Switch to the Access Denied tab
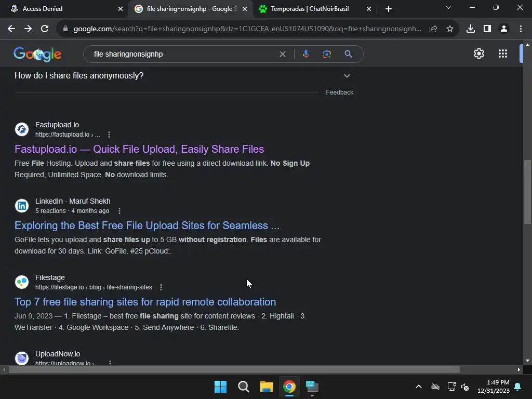The image size is (532, 399). 64,9
